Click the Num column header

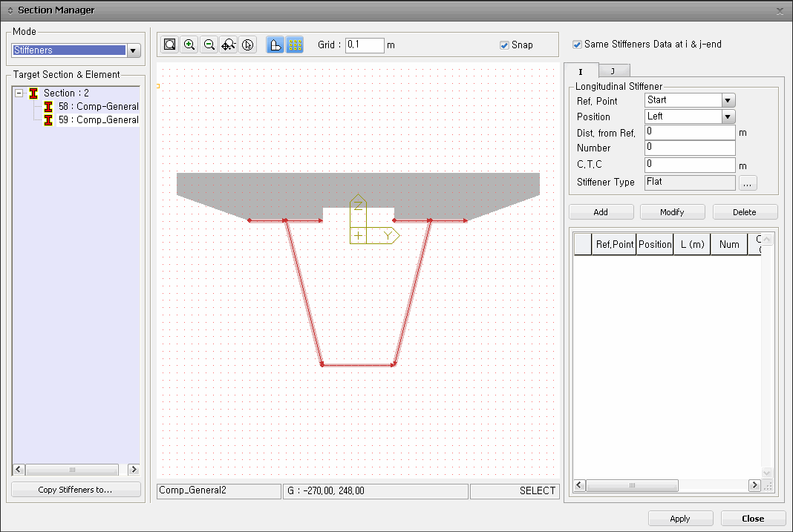pyautogui.click(x=729, y=245)
